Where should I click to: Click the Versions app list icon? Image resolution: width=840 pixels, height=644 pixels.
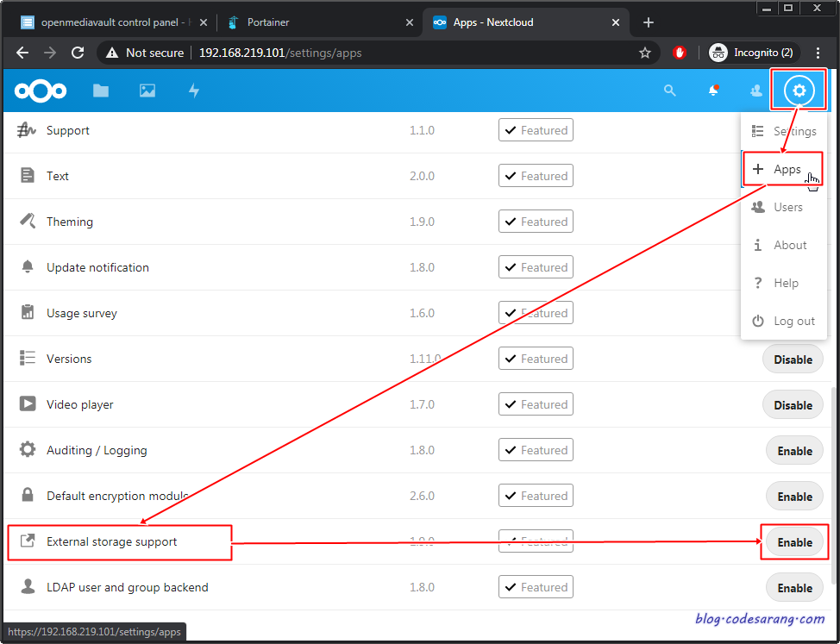click(x=28, y=358)
